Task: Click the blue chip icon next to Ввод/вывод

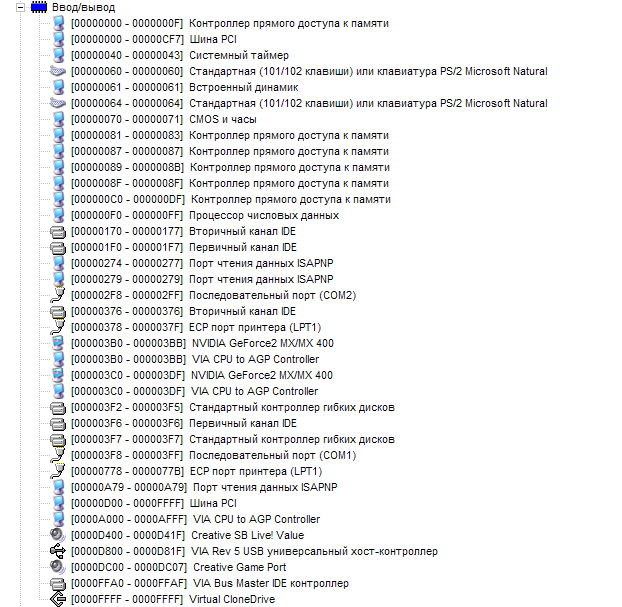Action: 39,8
